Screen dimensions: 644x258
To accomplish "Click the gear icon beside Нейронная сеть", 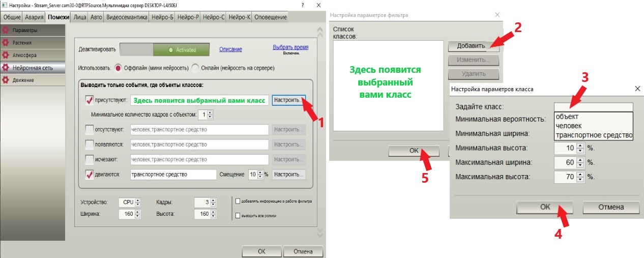I will [6, 67].
